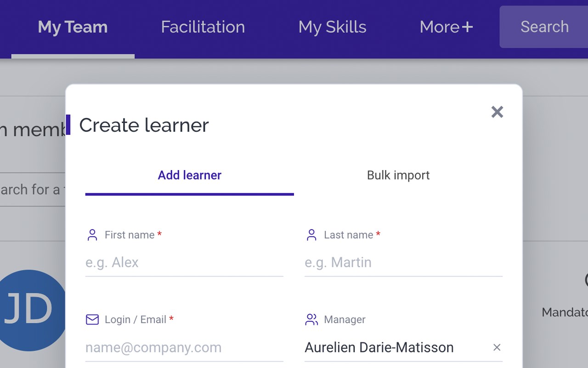Screen dimensions: 588x368
Task: Focus the Last name input field
Action: pyautogui.click(x=403, y=263)
